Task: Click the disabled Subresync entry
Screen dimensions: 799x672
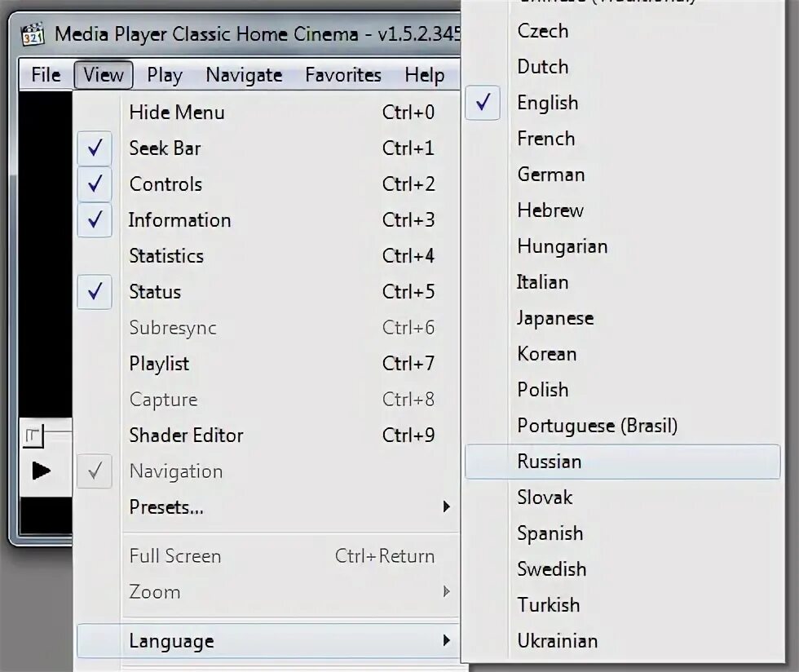Action: coord(268,327)
